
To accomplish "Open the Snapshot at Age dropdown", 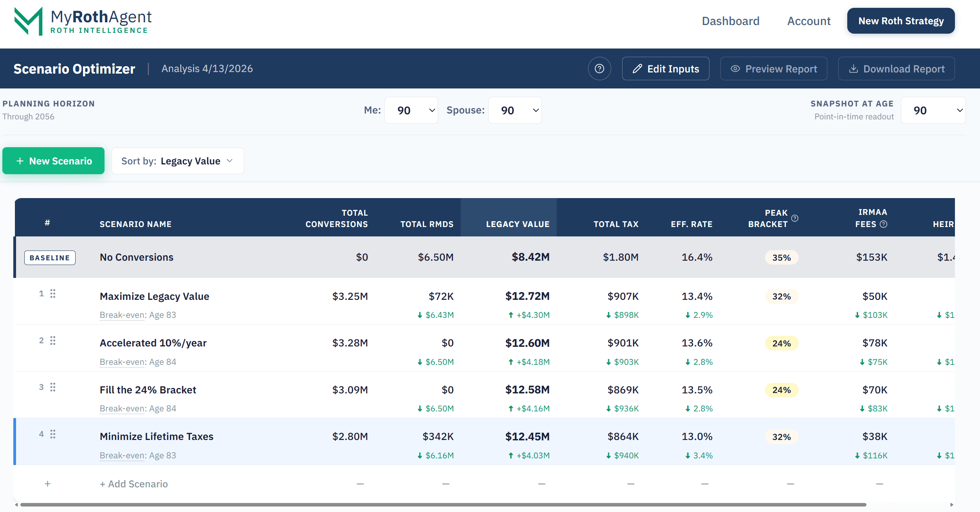I will (x=933, y=110).
